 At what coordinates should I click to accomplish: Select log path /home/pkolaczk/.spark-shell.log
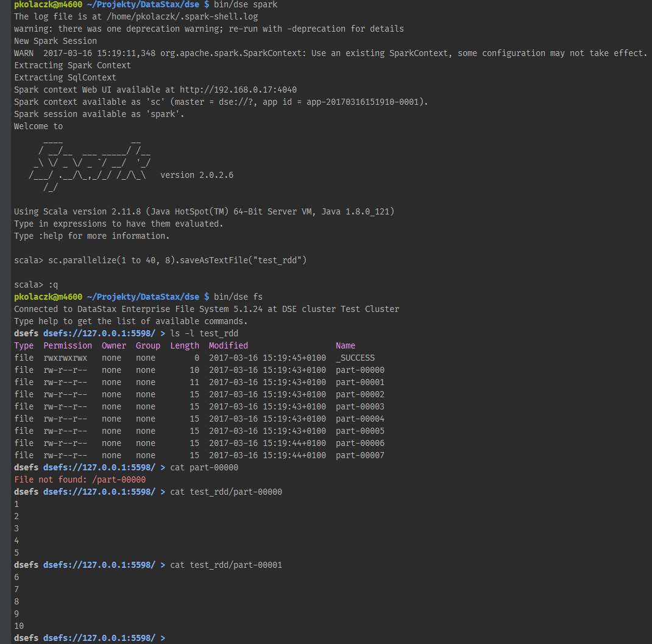(182, 16)
